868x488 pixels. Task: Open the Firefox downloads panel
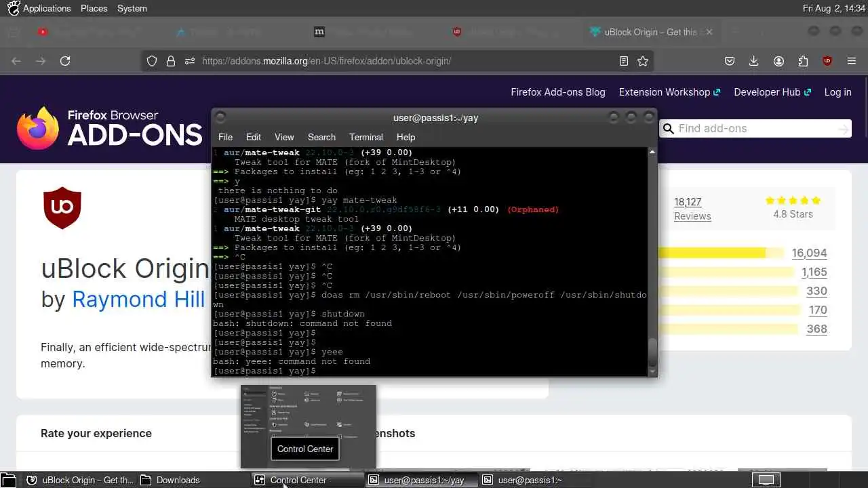point(754,61)
